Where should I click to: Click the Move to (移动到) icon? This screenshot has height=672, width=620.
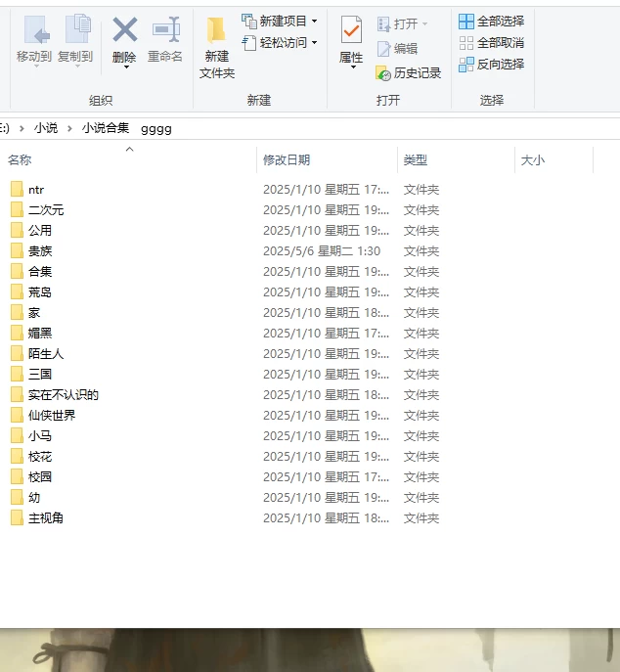tap(36, 29)
